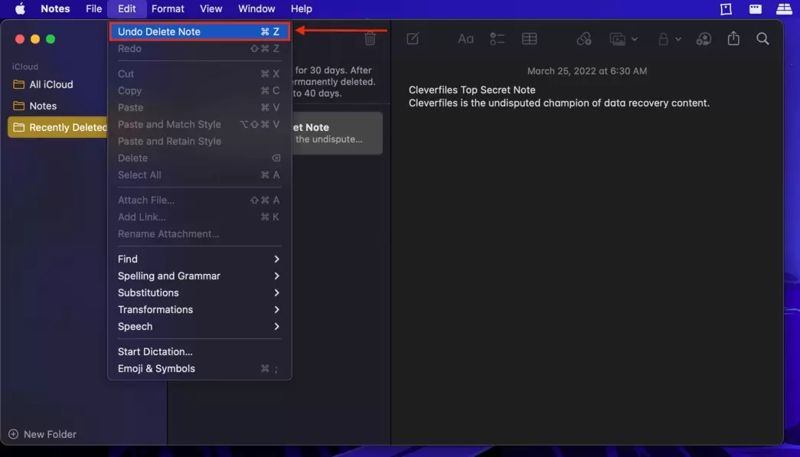This screenshot has height=457, width=800.
Task: Expand the Transformations submenu
Action: click(x=199, y=310)
